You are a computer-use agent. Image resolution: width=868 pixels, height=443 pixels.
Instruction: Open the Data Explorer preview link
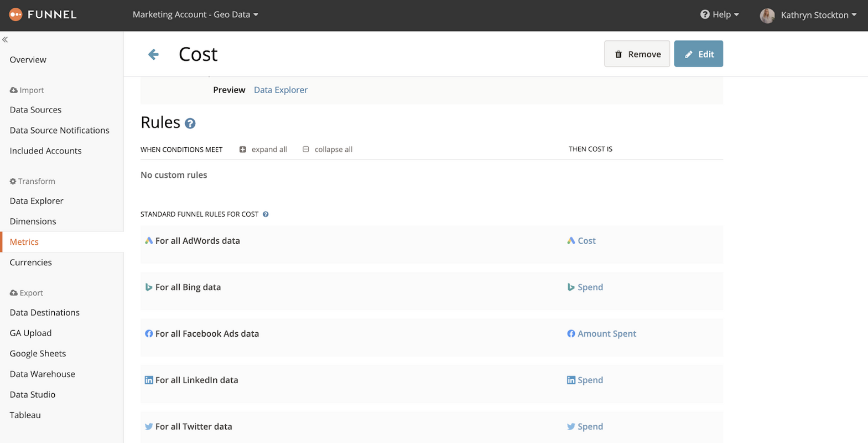(280, 90)
